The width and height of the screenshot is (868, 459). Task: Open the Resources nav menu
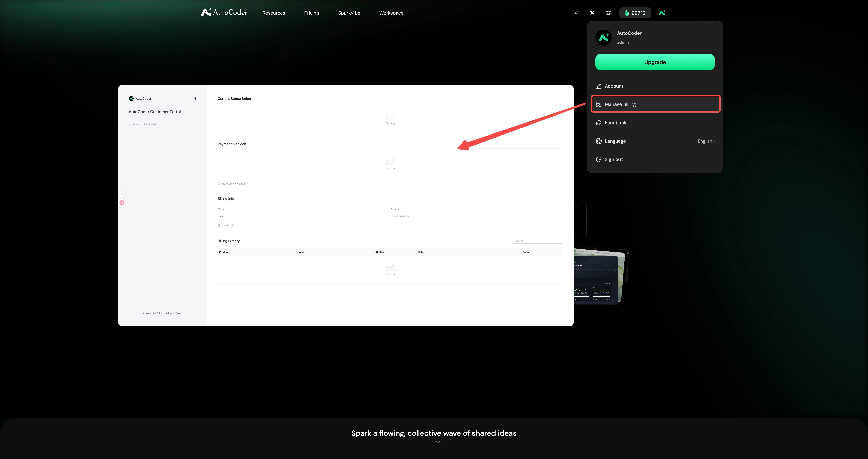pos(274,13)
